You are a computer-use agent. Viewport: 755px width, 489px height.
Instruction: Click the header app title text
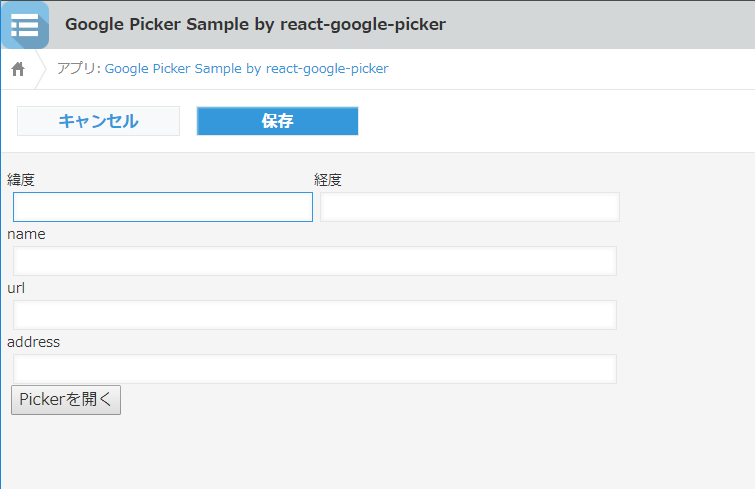pyautogui.click(x=255, y=24)
